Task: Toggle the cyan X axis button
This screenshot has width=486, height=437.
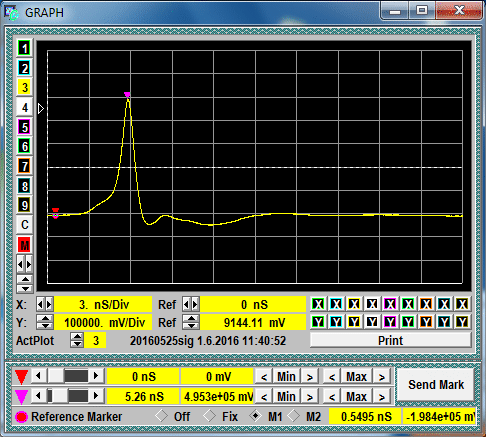Action: point(336,304)
